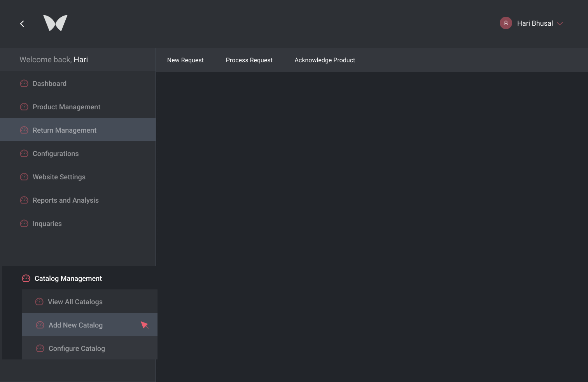
Task: Open Reports and Analysis in sidebar
Action: (x=65, y=200)
